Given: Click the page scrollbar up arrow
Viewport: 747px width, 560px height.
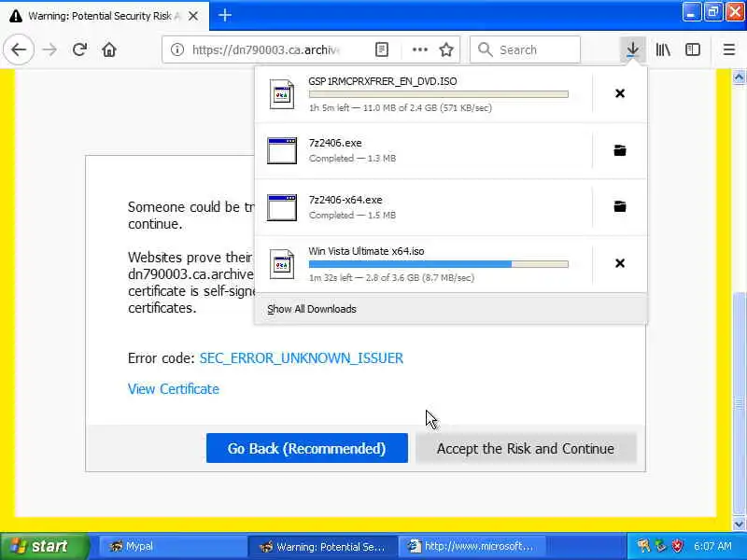Looking at the screenshot, I should [x=739, y=77].
